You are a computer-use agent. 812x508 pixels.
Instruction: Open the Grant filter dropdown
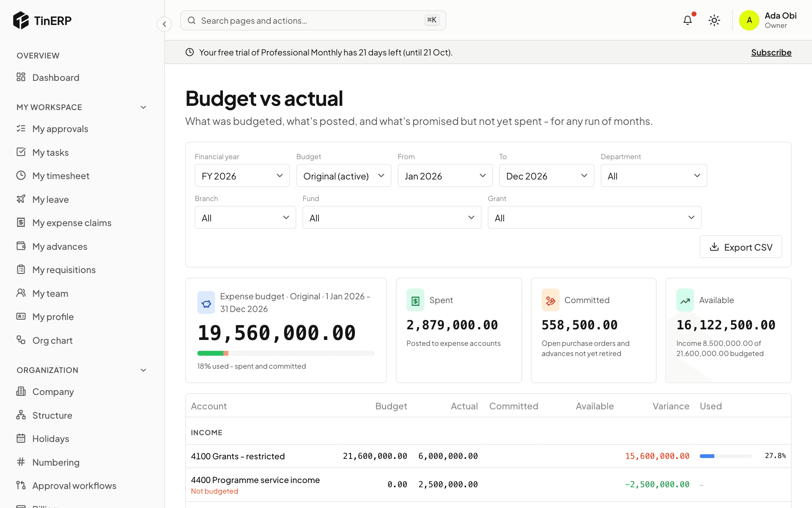pyautogui.click(x=594, y=218)
